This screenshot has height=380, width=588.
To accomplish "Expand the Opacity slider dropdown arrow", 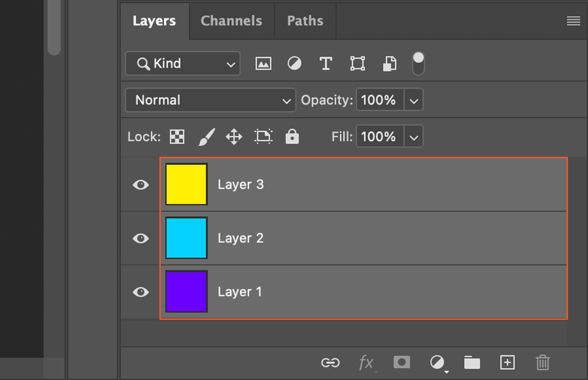I will point(414,100).
